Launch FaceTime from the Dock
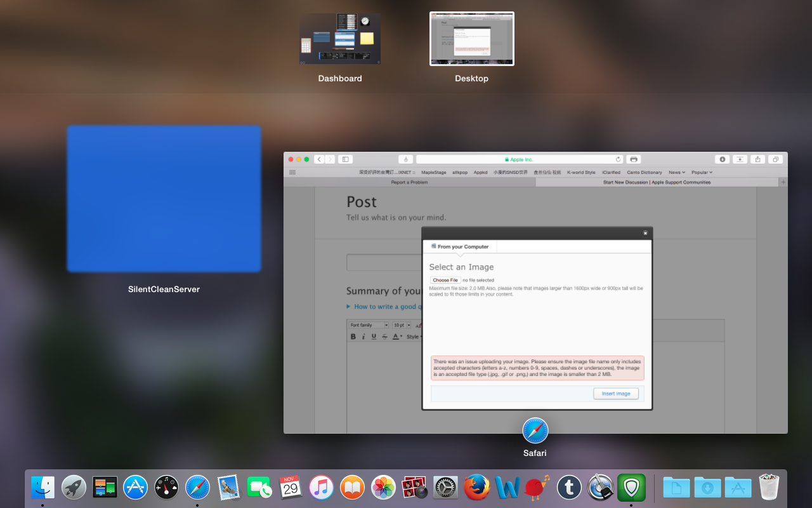The height and width of the screenshot is (508, 812). tap(259, 488)
